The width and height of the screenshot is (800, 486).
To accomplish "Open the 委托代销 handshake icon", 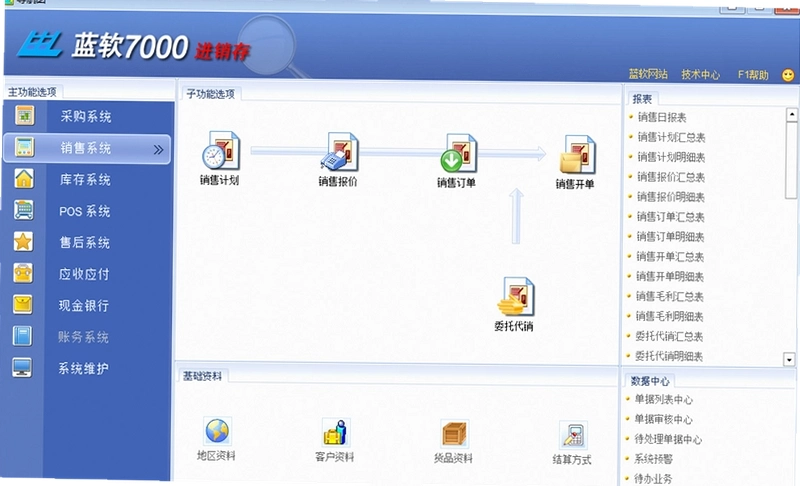I will point(516,297).
